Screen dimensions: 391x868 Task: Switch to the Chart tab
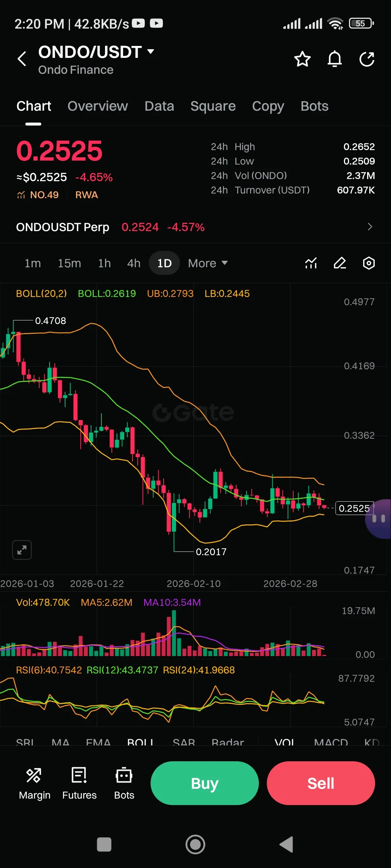click(x=34, y=106)
